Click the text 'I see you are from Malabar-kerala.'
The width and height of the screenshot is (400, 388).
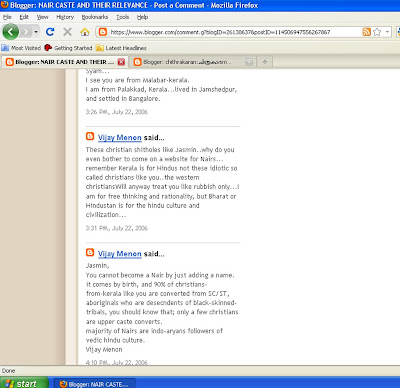[x=137, y=80]
